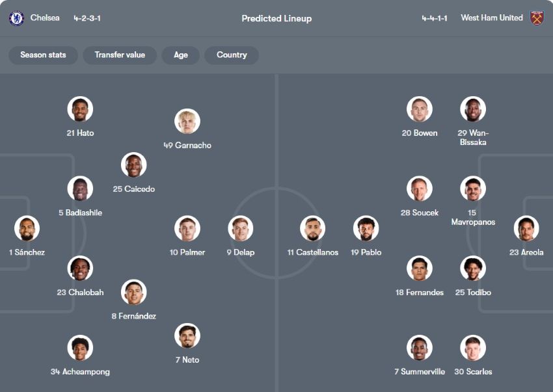Click Caicedo's player photo
Viewport: 553px width, 392px height.
click(x=134, y=165)
